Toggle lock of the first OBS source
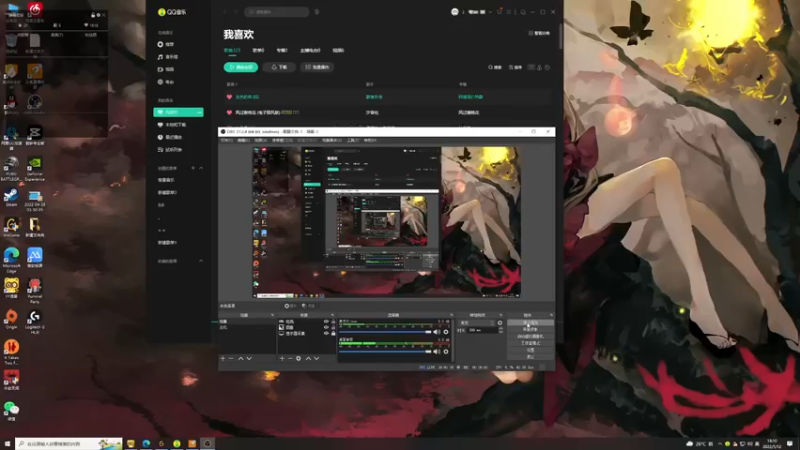Image resolution: width=800 pixels, height=450 pixels. [x=333, y=321]
